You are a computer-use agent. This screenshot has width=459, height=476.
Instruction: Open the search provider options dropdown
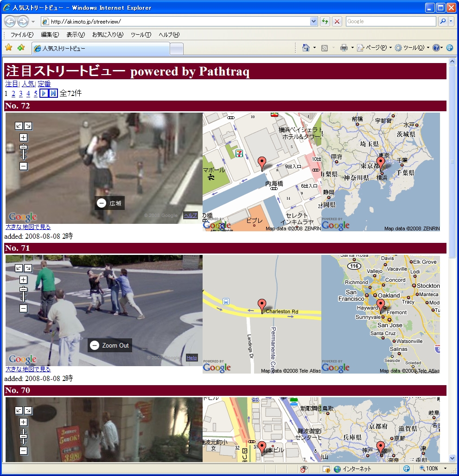451,21
